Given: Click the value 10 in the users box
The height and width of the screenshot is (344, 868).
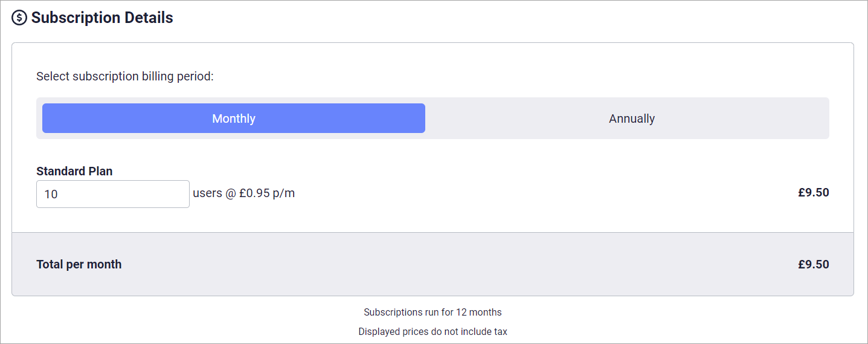Looking at the screenshot, I should (51, 195).
